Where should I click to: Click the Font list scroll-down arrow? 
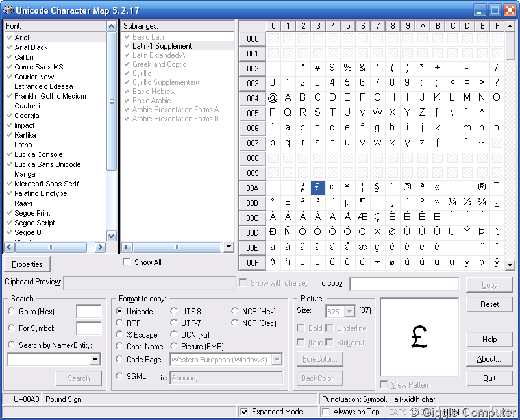pyautogui.click(x=112, y=236)
